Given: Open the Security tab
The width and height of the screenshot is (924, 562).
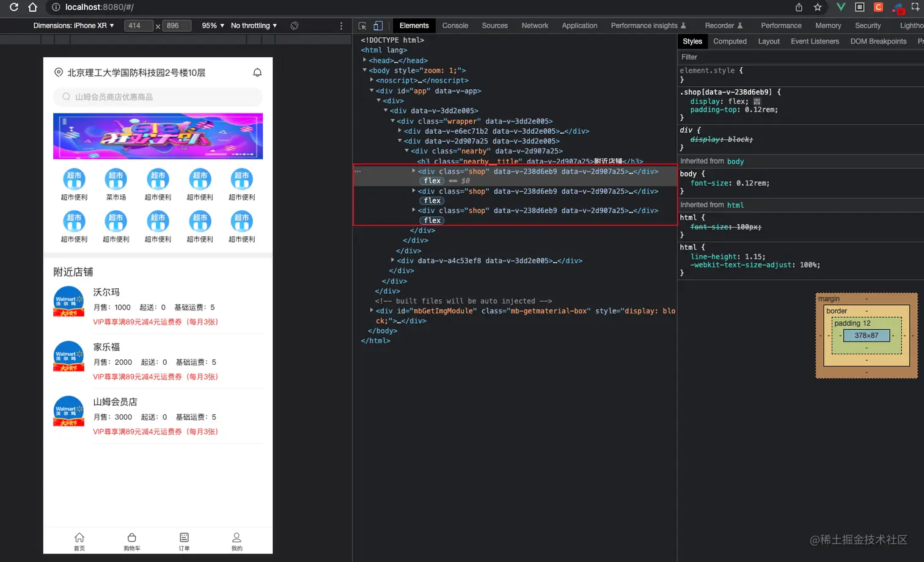Looking at the screenshot, I should pos(868,26).
